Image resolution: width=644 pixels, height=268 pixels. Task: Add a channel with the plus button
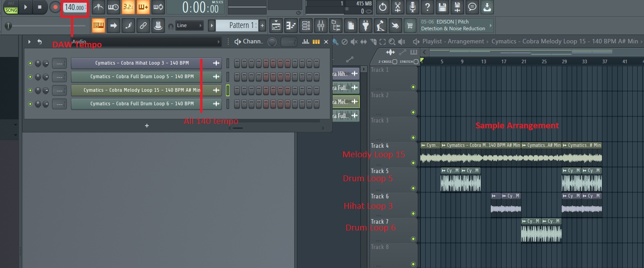coord(146,126)
